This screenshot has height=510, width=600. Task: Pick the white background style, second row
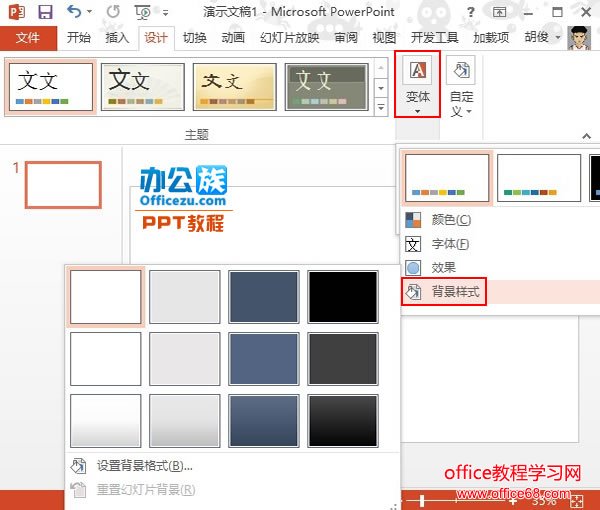106,359
